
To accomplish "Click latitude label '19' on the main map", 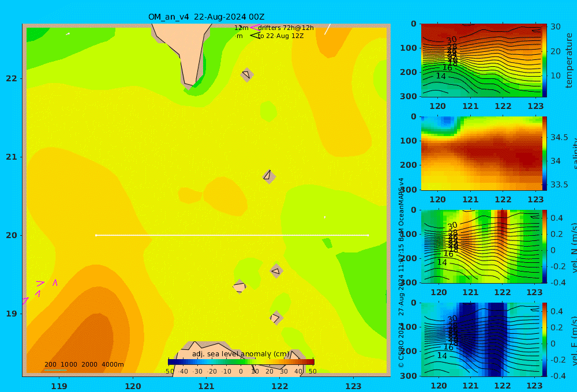I will pyautogui.click(x=12, y=314).
